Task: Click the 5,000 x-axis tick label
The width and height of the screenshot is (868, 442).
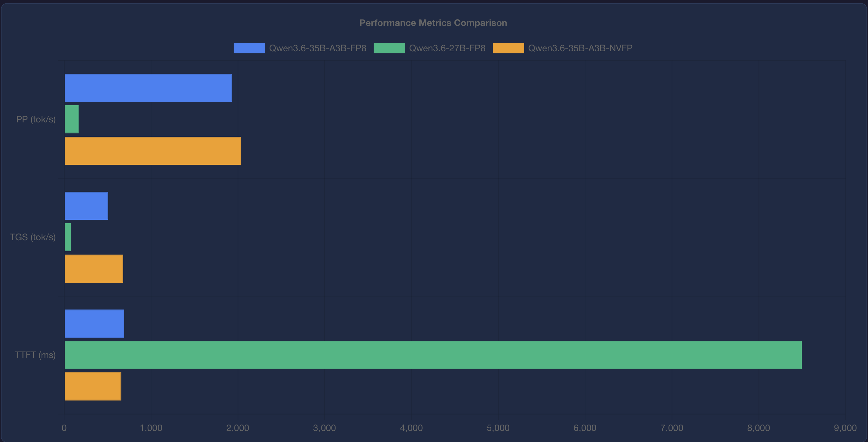Action: (498, 428)
